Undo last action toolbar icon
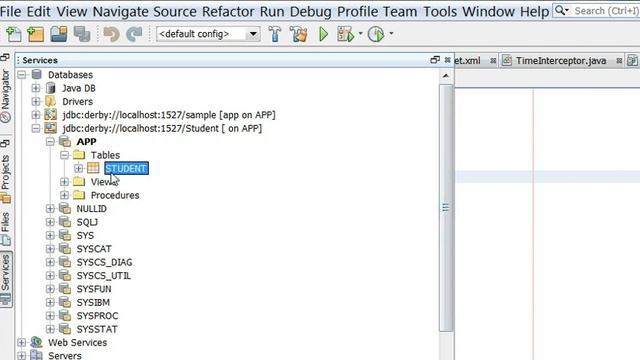 pyautogui.click(x=111, y=34)
